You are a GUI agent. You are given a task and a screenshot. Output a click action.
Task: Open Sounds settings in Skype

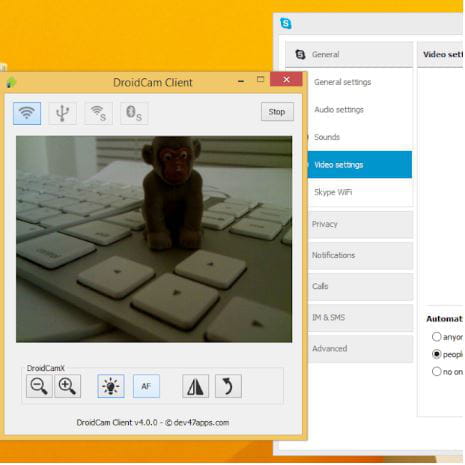pos(327,137)
